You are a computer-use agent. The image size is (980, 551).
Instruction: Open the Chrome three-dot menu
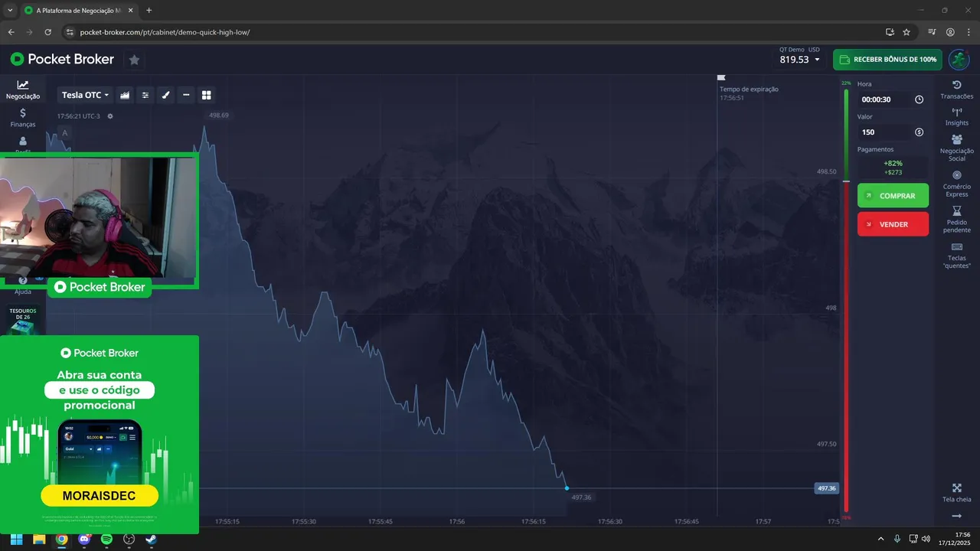969,32
